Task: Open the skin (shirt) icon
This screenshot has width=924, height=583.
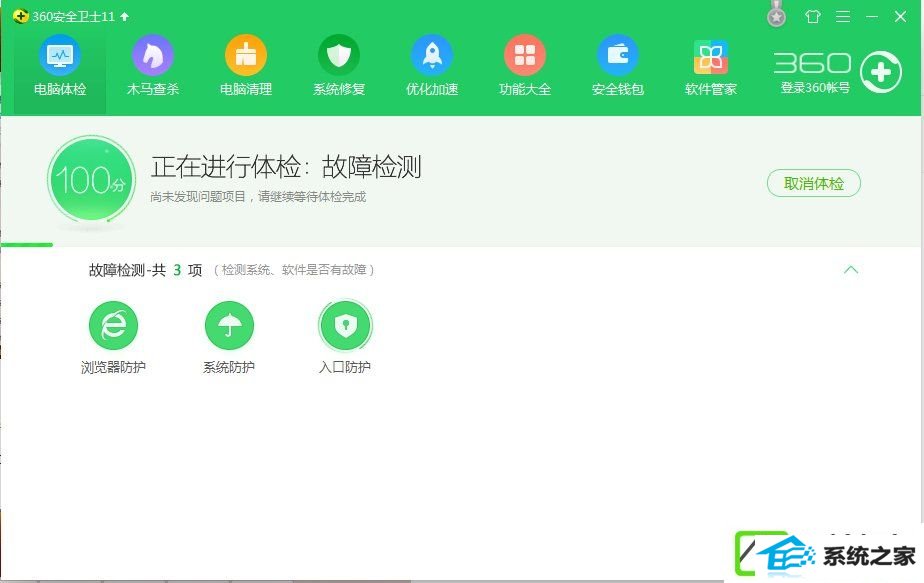Action: pyautogui.click(x=813, y=17)
